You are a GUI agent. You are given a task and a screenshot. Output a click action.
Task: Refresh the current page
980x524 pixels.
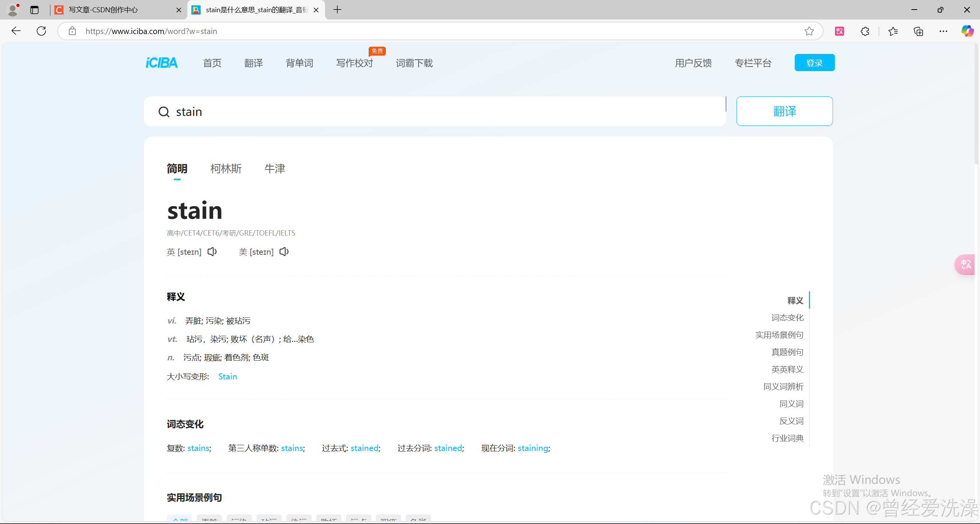(41, 31)
